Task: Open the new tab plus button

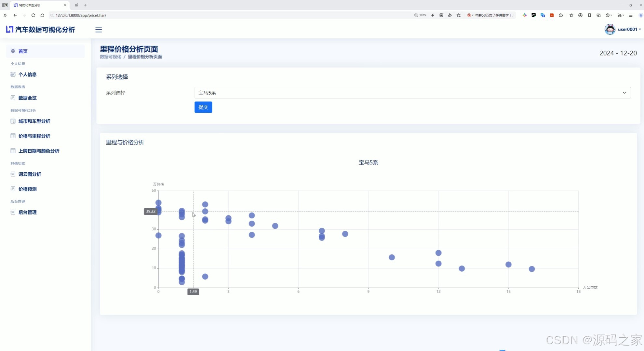Action: 85,5
